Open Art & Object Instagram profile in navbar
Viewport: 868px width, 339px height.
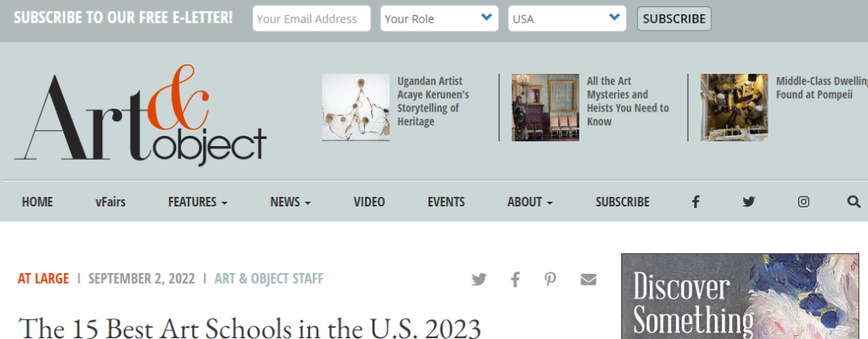coord(803,202)
